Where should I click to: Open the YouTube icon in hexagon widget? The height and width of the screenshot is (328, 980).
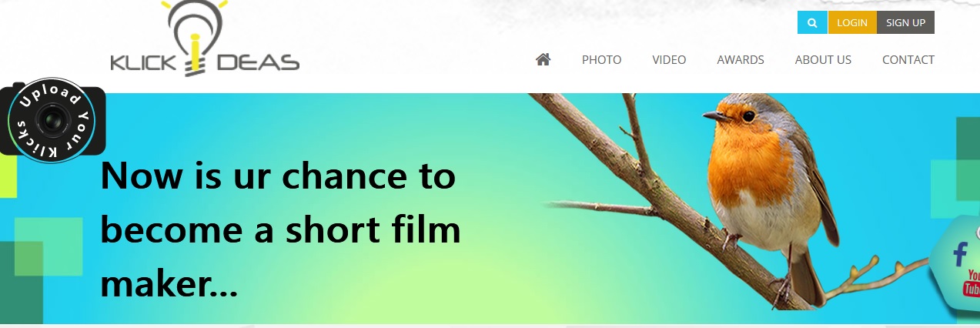(x=972, y=283)
